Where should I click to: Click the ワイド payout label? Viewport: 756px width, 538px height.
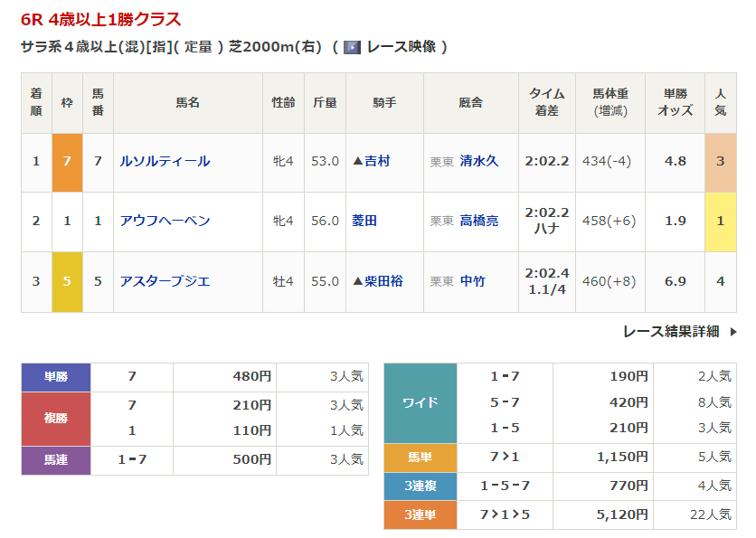click(420, 402)
